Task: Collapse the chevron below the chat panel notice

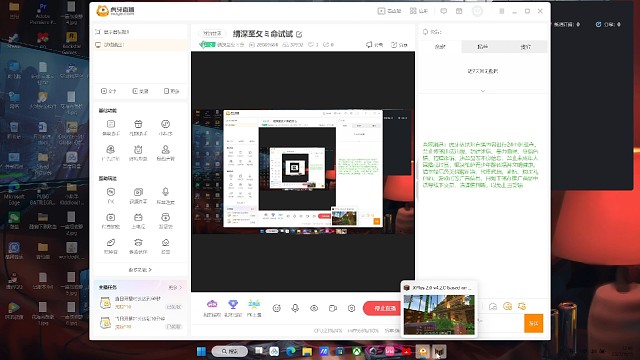Action: pos(483,91)
